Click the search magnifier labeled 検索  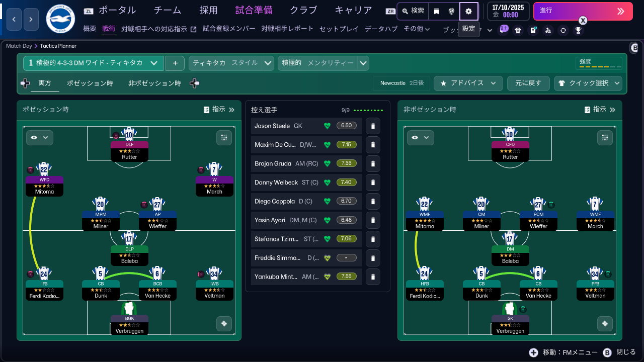pyautogui.click(x=413, y=11)
